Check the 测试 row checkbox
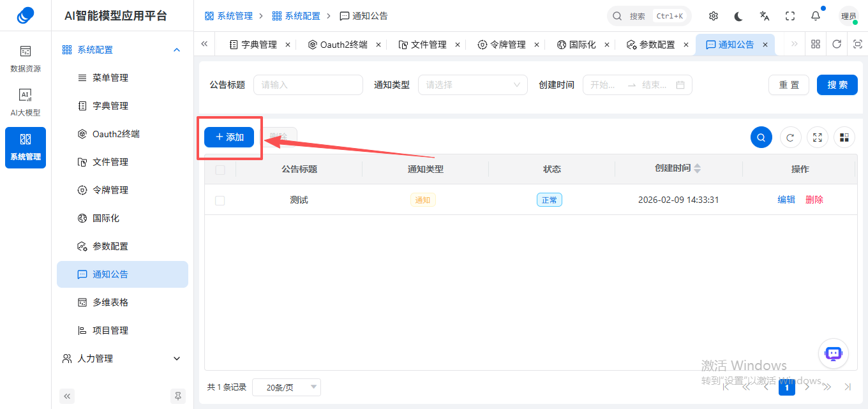This screenshot has width=868, height=409. pos(220,200)
